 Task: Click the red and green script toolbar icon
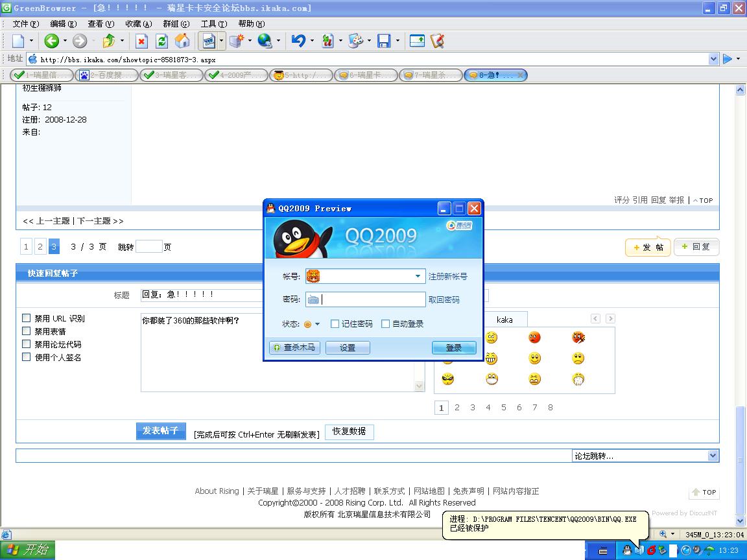coord(327,41)
